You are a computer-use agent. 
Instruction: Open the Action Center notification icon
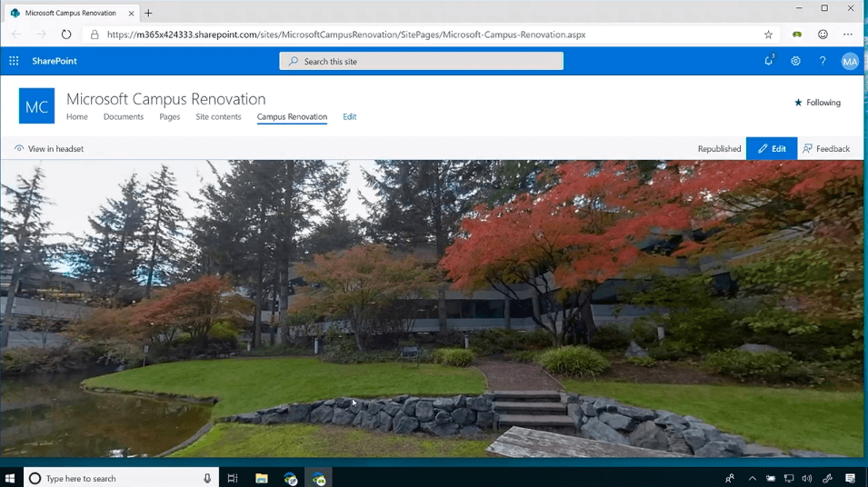pyautogui.click(x=851, y=478)
